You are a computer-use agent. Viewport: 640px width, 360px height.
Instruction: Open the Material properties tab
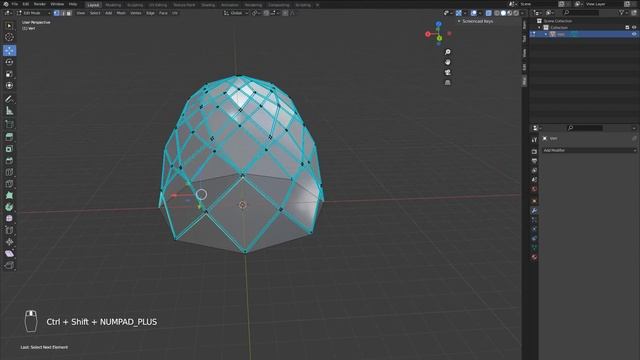[534, 258]
